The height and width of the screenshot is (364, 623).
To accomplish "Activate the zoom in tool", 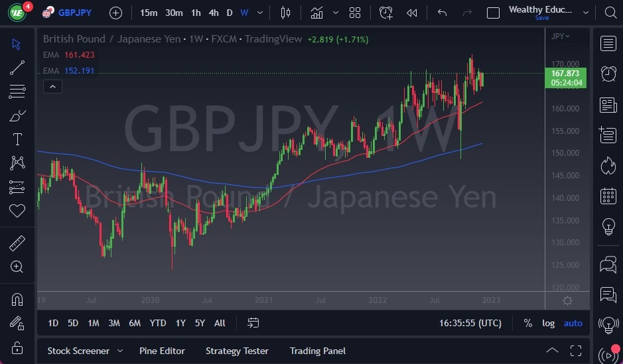I will (x=17, y=267).
